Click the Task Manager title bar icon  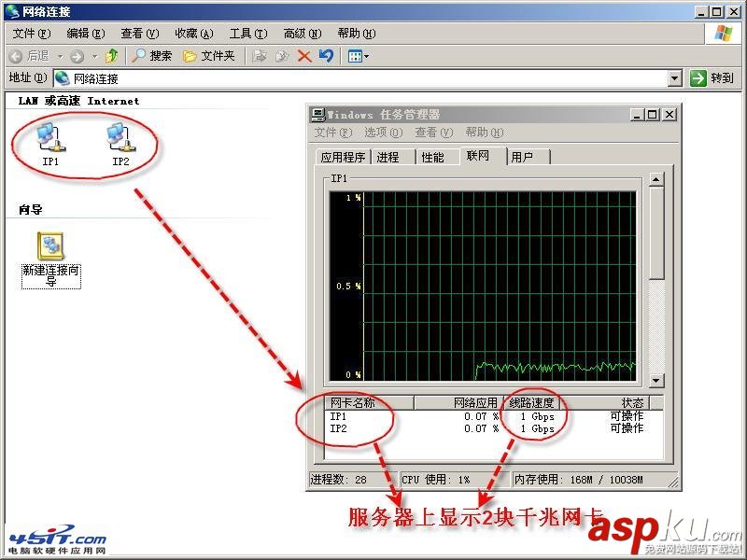click(x=317, y=114)
